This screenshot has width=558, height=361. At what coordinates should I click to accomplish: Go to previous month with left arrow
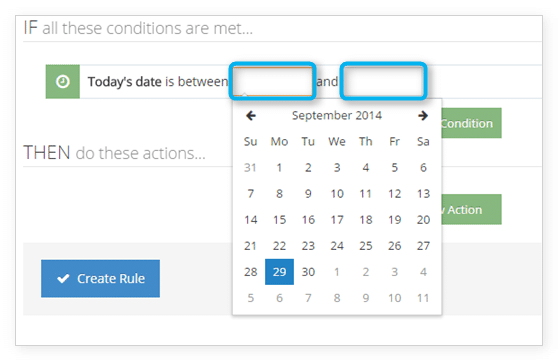click(251, 116)
